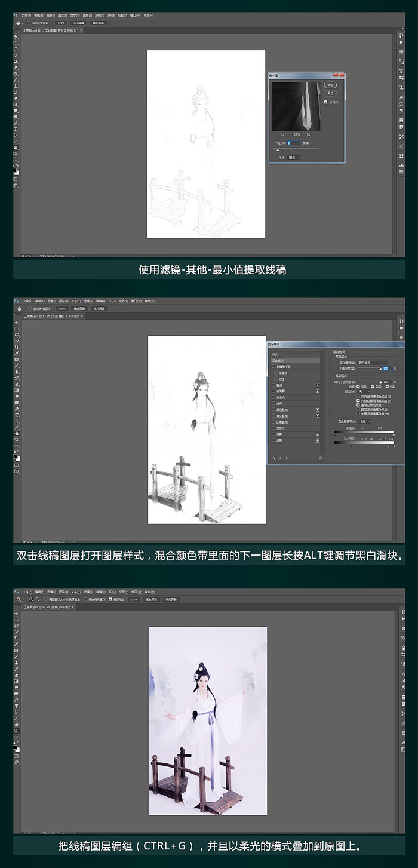
Task: Enable the 内发光 style checkbox
Action: click(x=273, y=397)
